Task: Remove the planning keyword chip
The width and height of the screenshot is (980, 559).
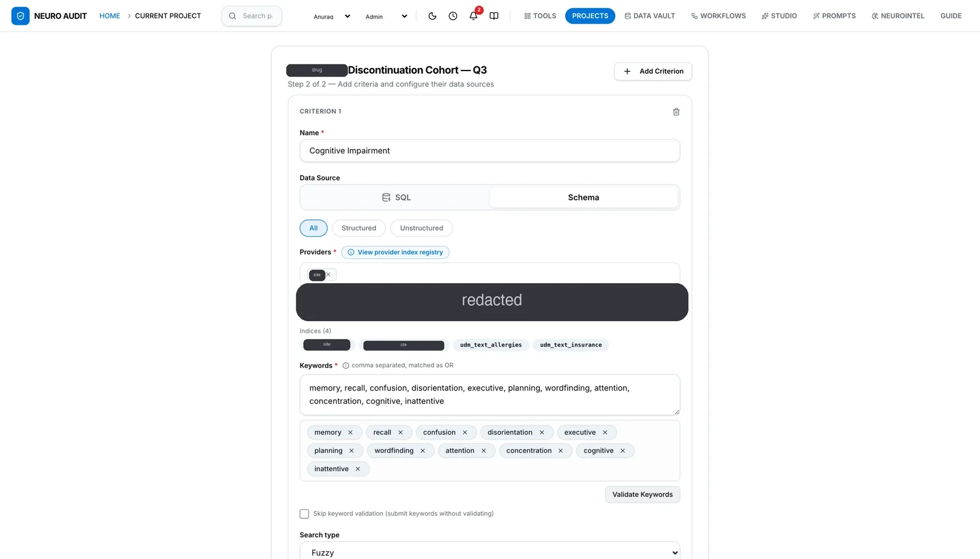Action: [352, 451]
